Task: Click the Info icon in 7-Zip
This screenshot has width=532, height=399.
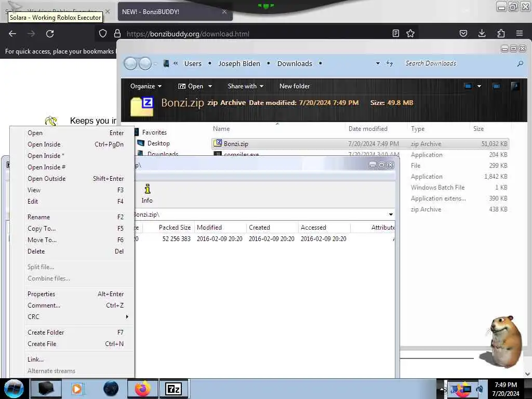Action: [x=147, y=194]
